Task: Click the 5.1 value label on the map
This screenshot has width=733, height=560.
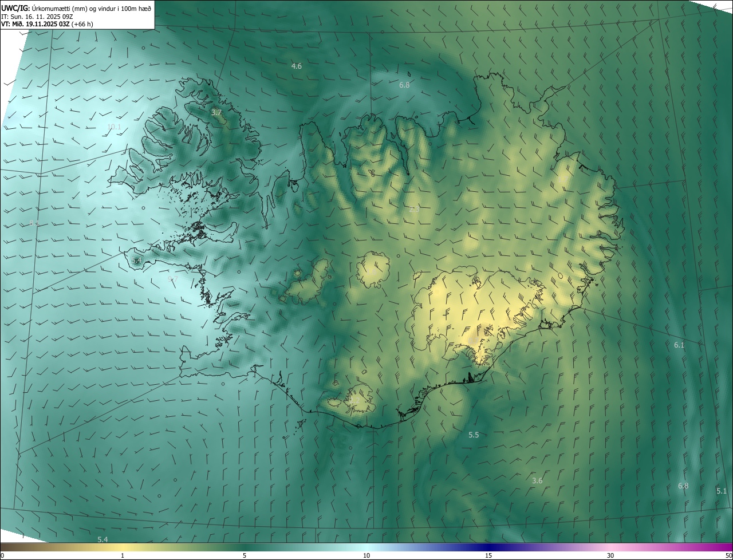Action: point(722,491)
